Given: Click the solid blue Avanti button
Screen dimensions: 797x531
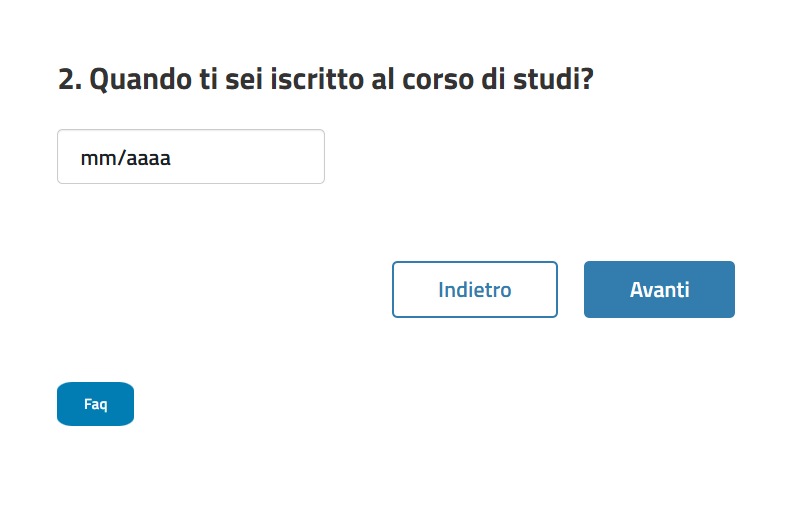Looking at the screenshot, I should [659, 290].
